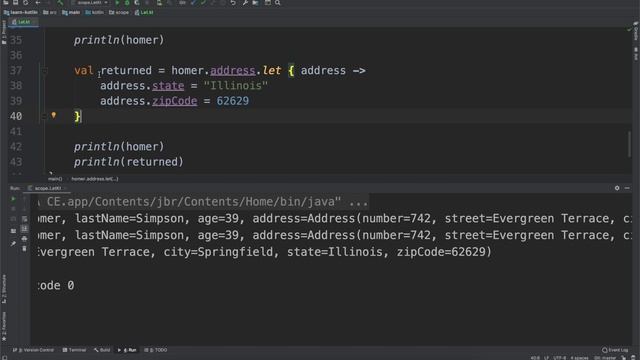Viewport: 640px width, 360px height.
Task: Open the Structure tool window sidebar
Action: [4, 289]
